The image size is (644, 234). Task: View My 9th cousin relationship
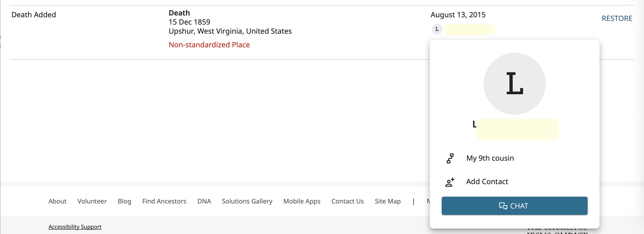pos(490,158)
